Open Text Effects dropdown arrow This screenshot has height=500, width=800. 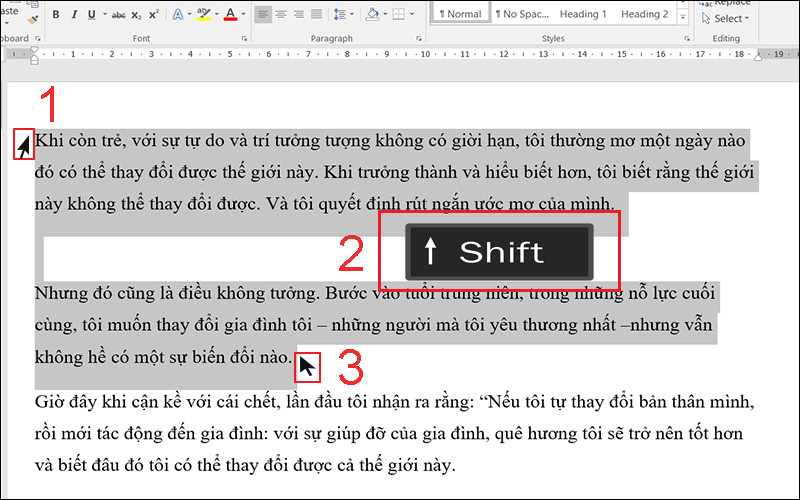[190, 14]
